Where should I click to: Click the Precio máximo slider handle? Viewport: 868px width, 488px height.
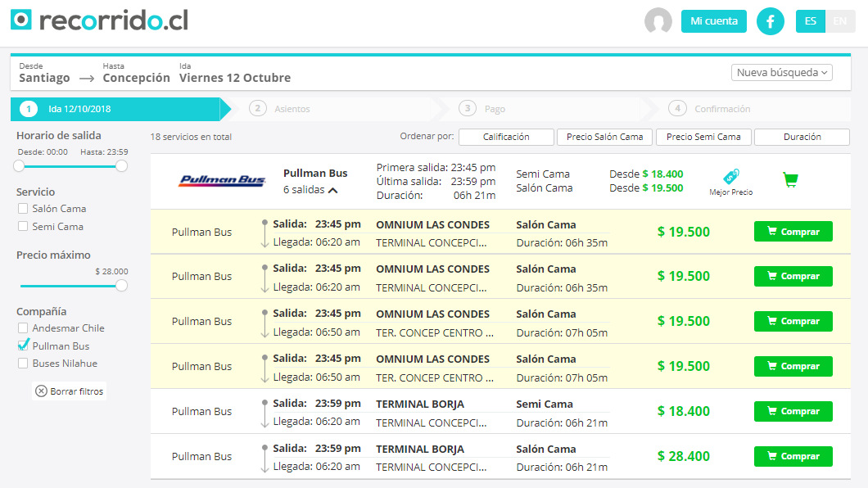point(121,286)
